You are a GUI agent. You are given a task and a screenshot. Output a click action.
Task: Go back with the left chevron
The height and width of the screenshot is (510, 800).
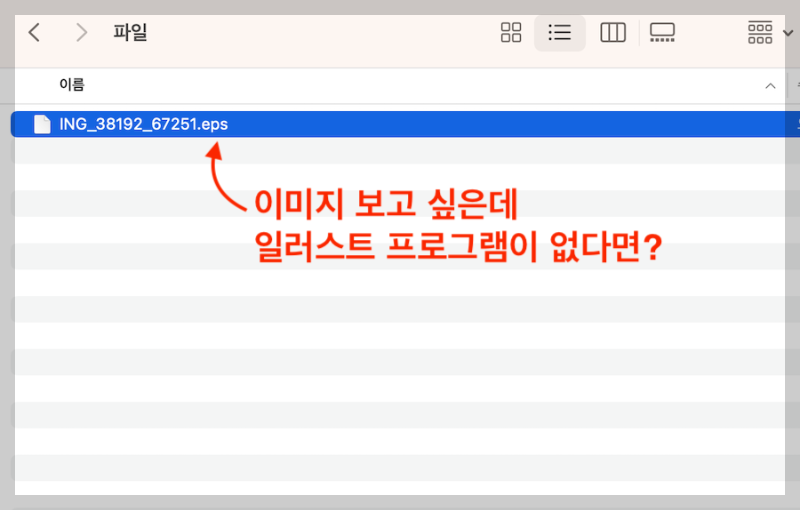pos(34,33)
